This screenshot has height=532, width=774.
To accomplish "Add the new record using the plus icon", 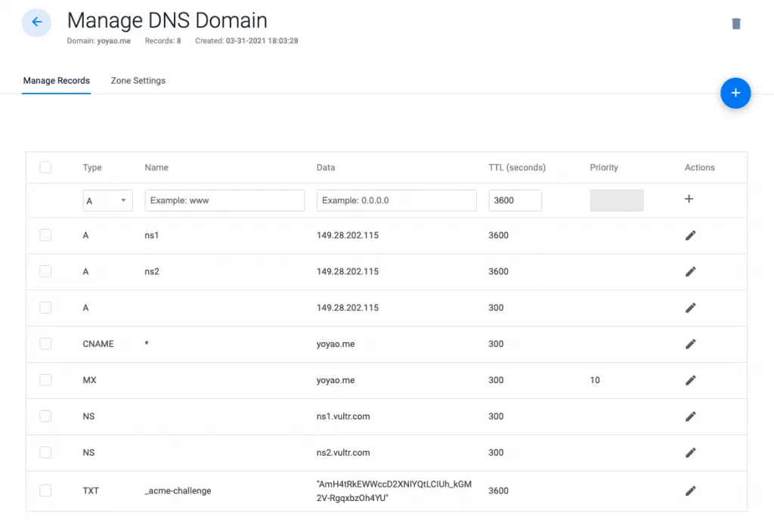I will (x=689, y=198).
